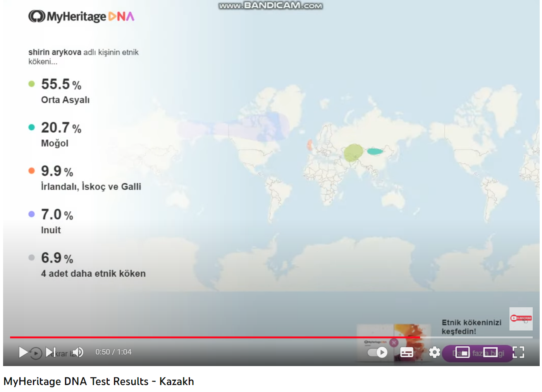Image resolution: width=542 pixels, height=392 pixels.
Task: Enable theater mode view
Action: [490, 352]
